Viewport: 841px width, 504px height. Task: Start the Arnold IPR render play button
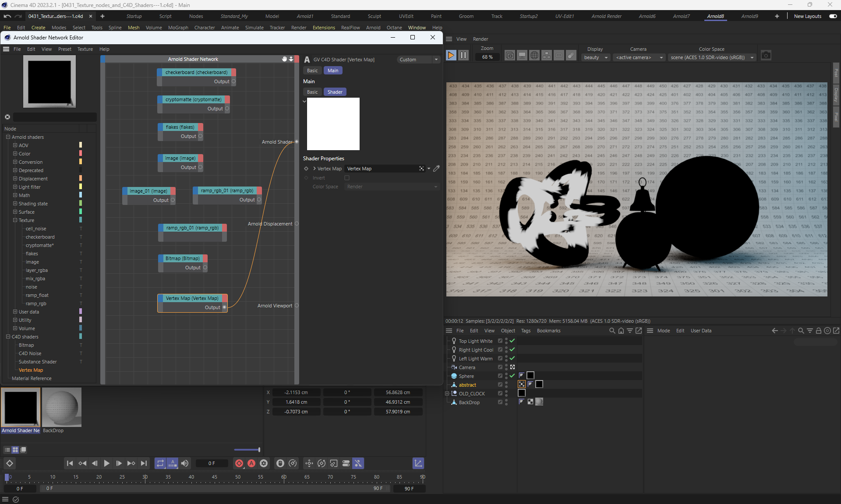coord(451,56)
